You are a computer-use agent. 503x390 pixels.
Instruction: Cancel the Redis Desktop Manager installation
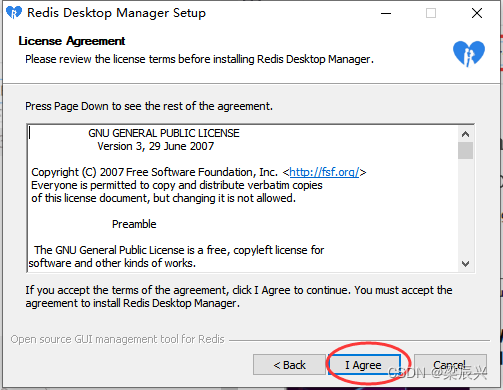450,365
